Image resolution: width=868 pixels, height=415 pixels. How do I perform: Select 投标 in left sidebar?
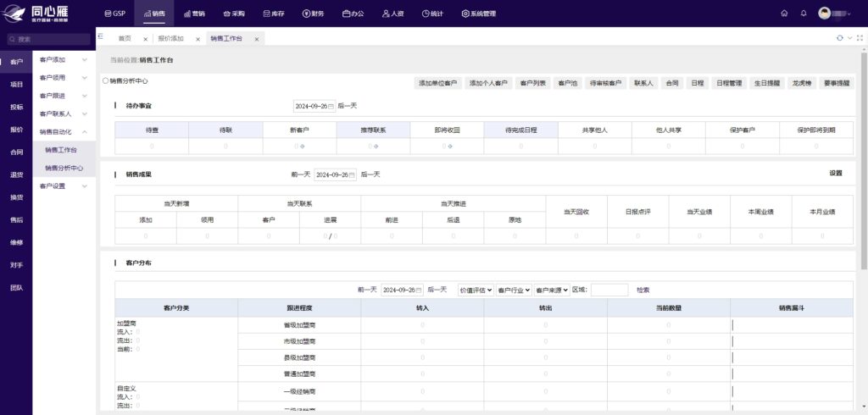pos(17,107)
